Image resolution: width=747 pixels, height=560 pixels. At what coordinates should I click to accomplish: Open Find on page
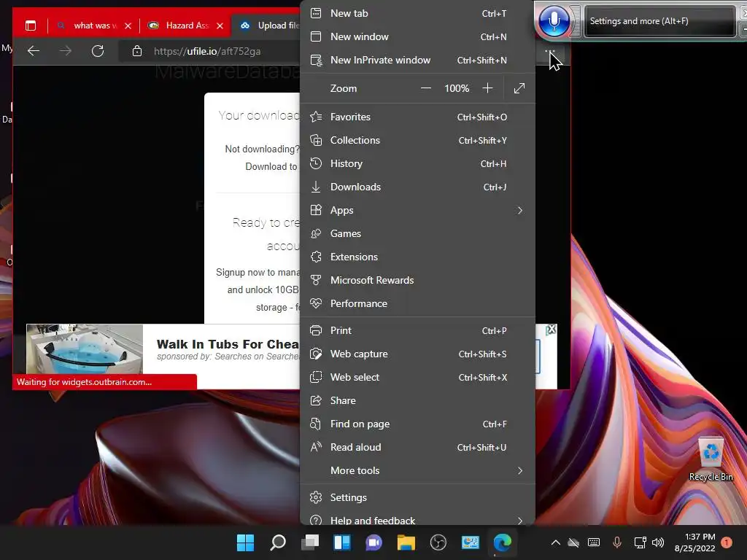(417, 424)
